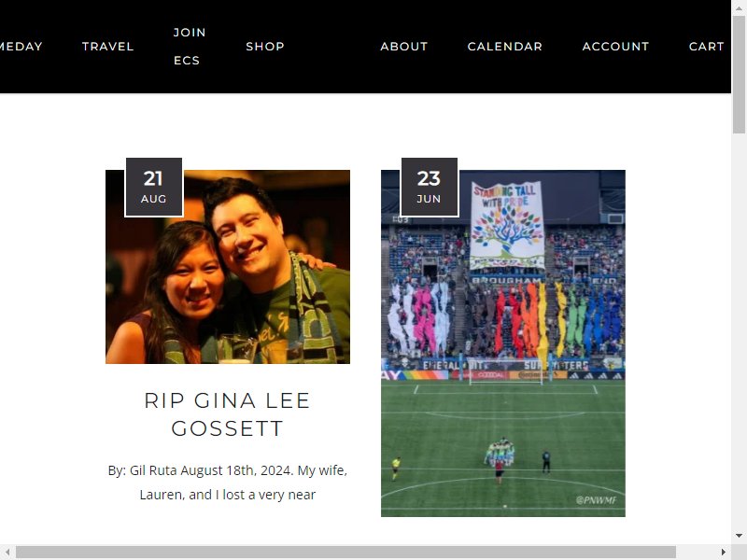
Task: Click the vertical scrollbar up arrow
Action: tap(739, 7)
